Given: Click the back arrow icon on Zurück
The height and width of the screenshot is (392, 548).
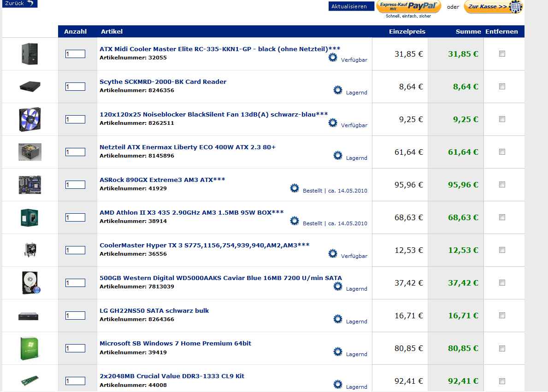Looking at the screenshot, I should tap(30, 3).
